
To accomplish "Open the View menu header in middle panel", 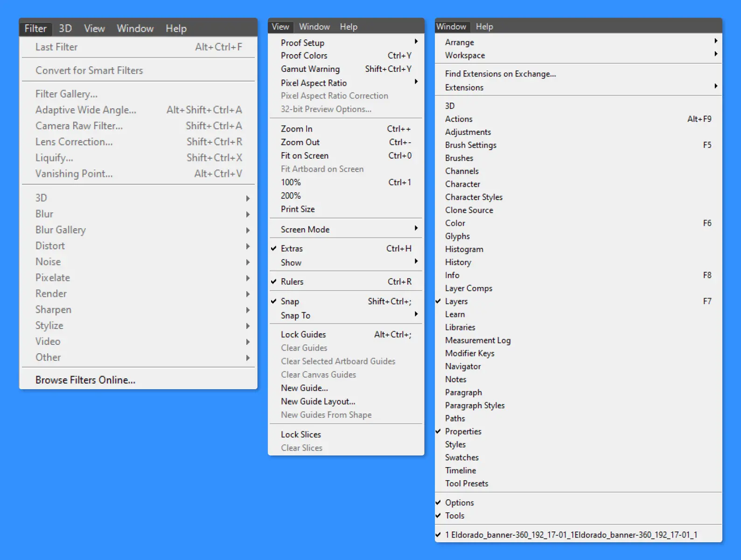I will pos(280,27).
